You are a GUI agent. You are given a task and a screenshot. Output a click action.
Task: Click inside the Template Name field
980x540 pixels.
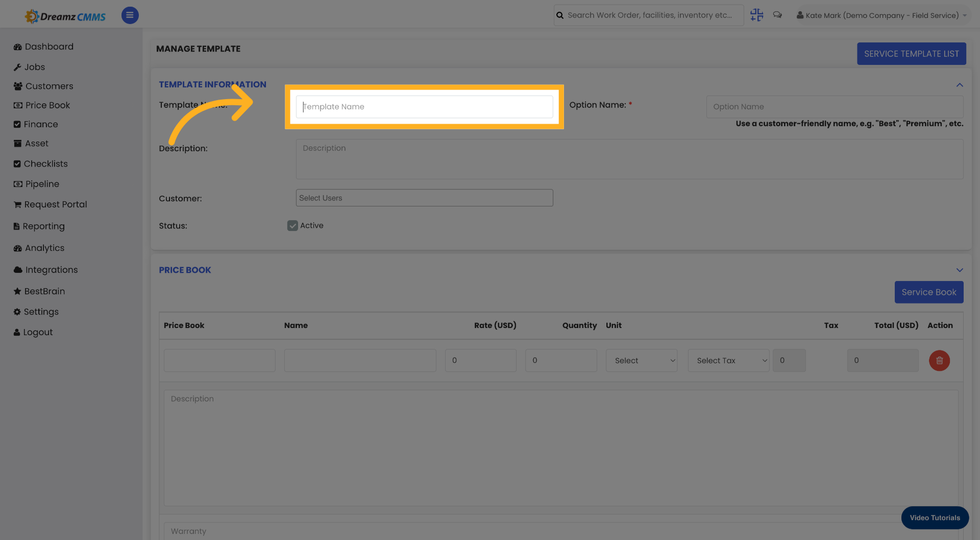click(x=424, y=106)
